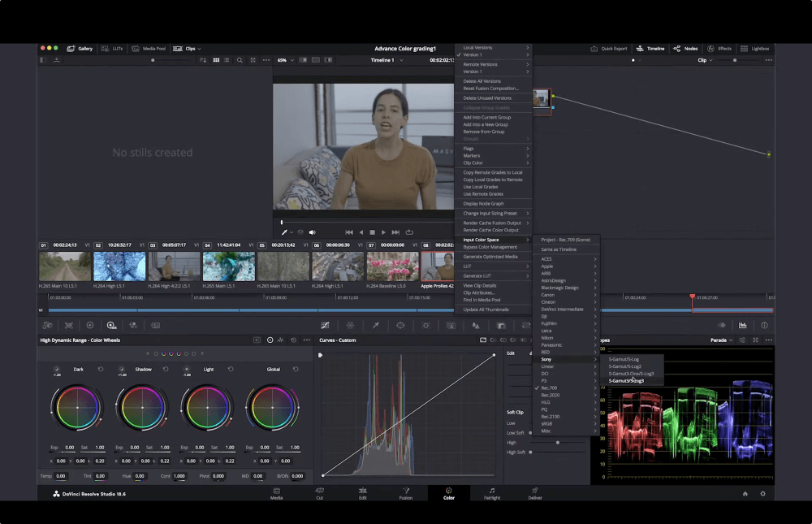Open the Curves palette icon
Viewport: 812px width, 524px height.
(326, 326)
